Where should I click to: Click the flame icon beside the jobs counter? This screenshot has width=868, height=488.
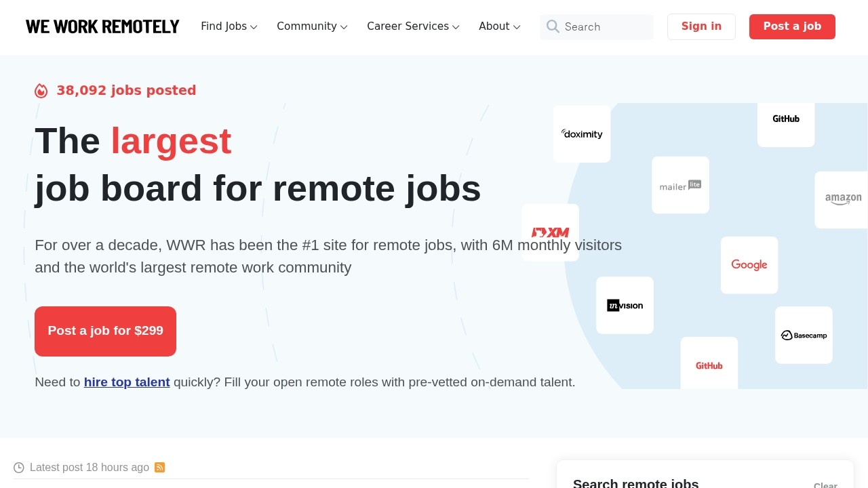tap(41, 90)
